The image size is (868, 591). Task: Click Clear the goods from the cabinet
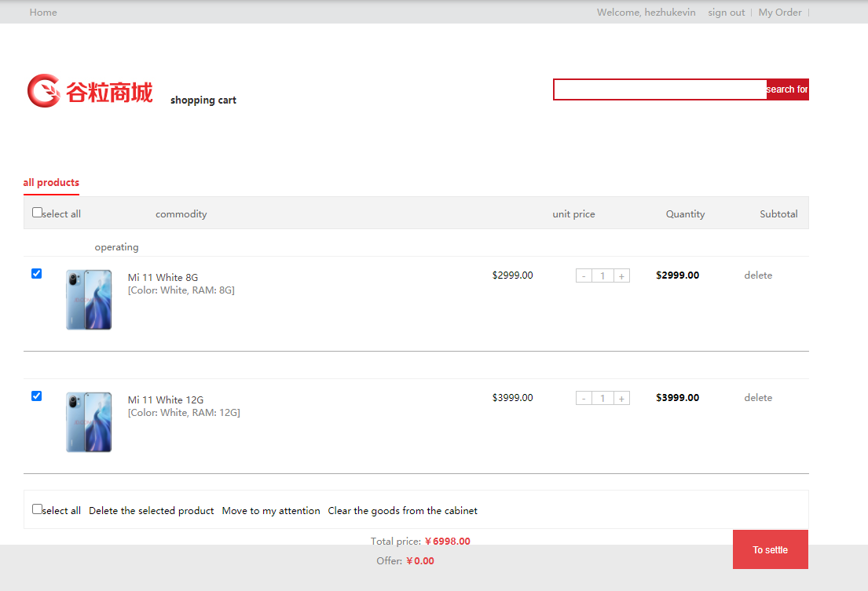click(x=402, y=511)
